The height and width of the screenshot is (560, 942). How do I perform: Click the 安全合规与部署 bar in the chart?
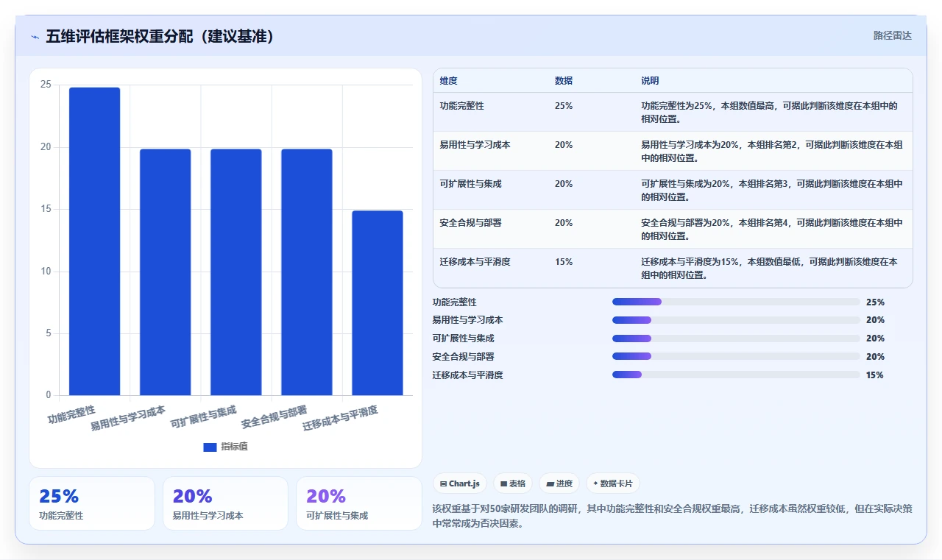tap(307, 272)
